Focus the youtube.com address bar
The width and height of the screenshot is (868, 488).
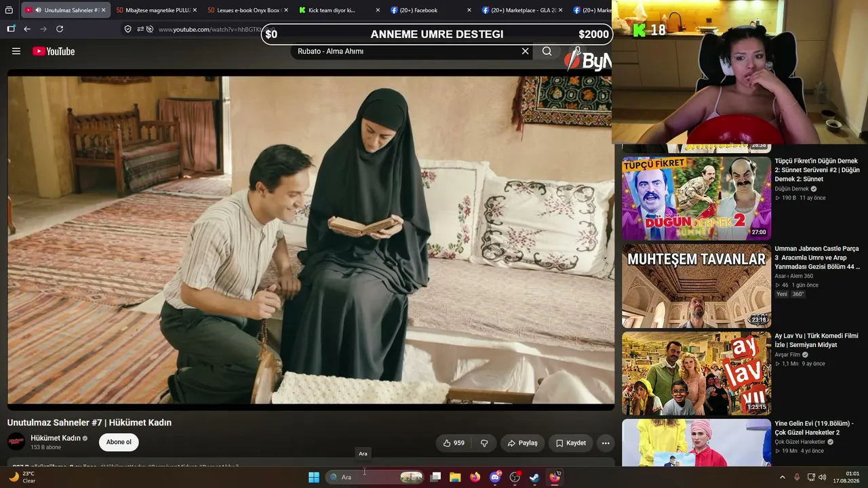tap(210, 30)
